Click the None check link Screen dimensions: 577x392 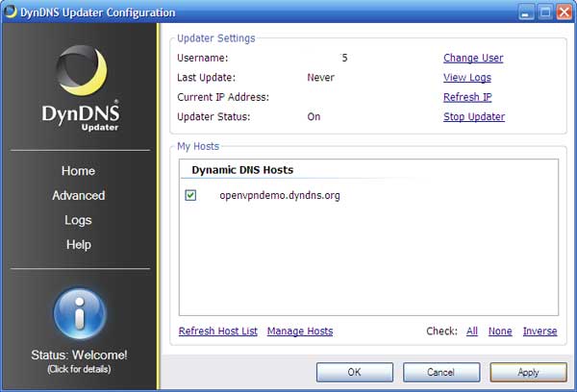[x=500, y=331]
